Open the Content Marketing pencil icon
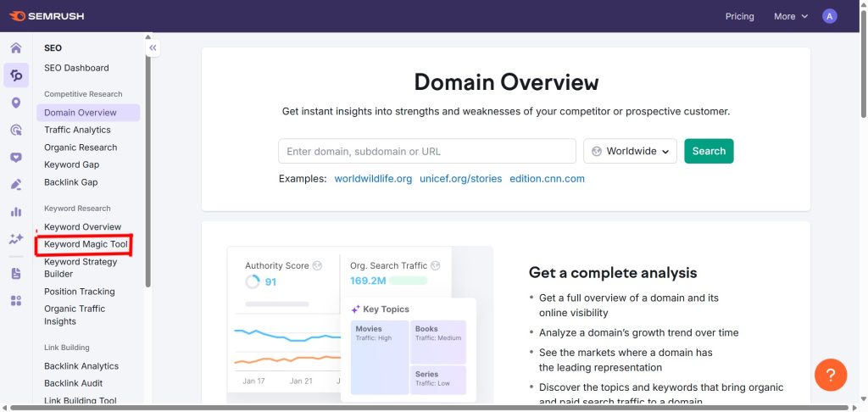The height and width of the screenshot is (412, 868). click(15, 185)
